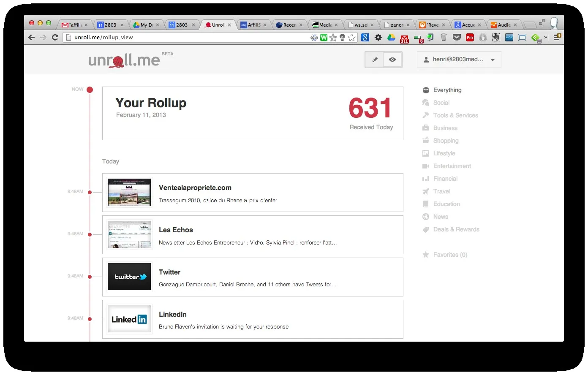Filter the rollup by Social
This screenshot has height=375, width=588.
436,103
